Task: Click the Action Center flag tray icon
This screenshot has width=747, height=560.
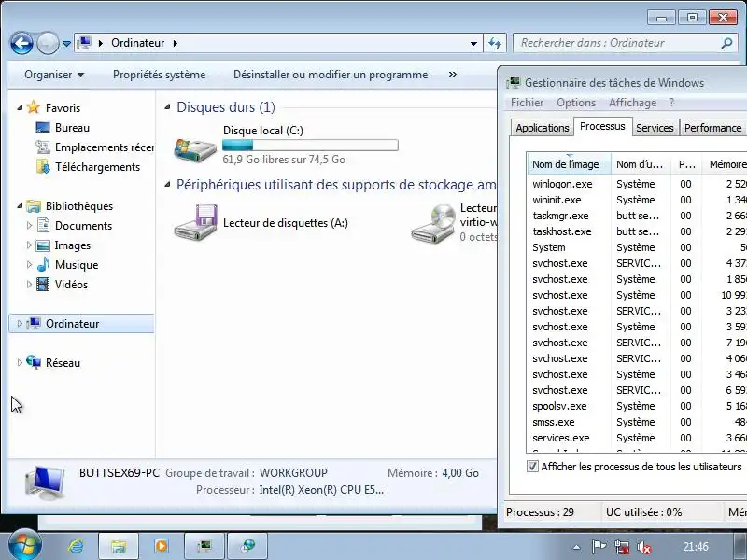Action: click(599, 547)
